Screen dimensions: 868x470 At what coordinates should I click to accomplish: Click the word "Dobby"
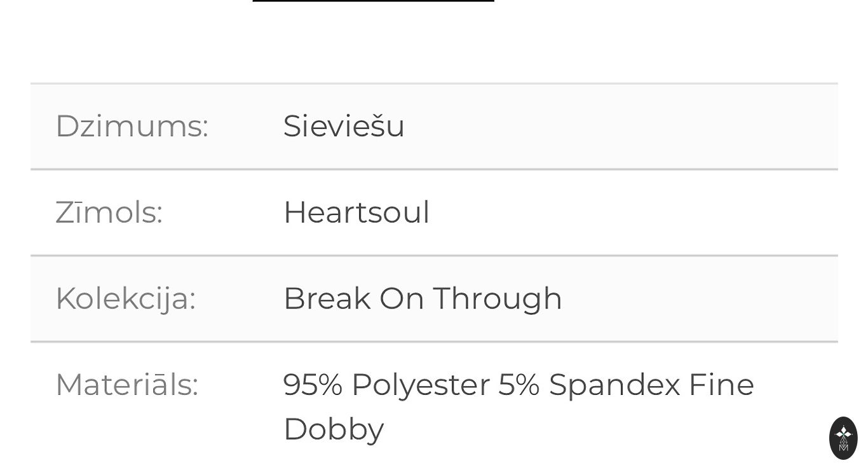[x=333, y=429]
